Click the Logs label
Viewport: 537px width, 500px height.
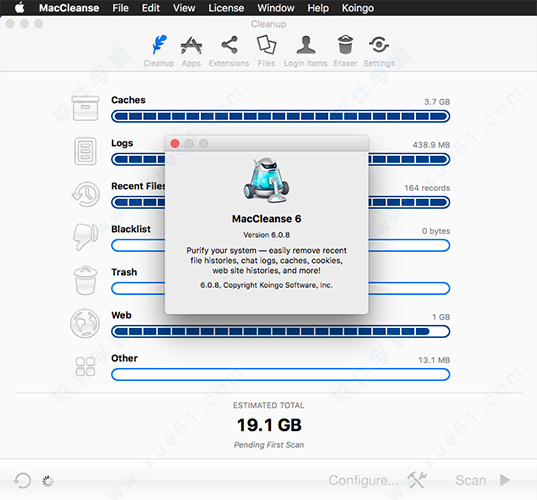tap(122, 143)
